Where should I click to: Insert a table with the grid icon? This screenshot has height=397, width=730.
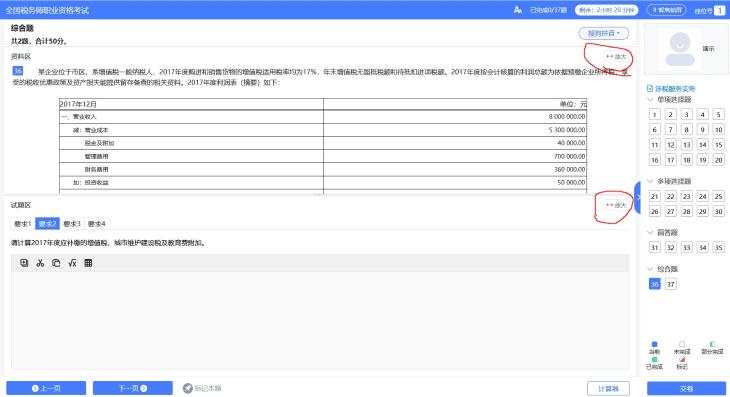click(x=88, y=263)
